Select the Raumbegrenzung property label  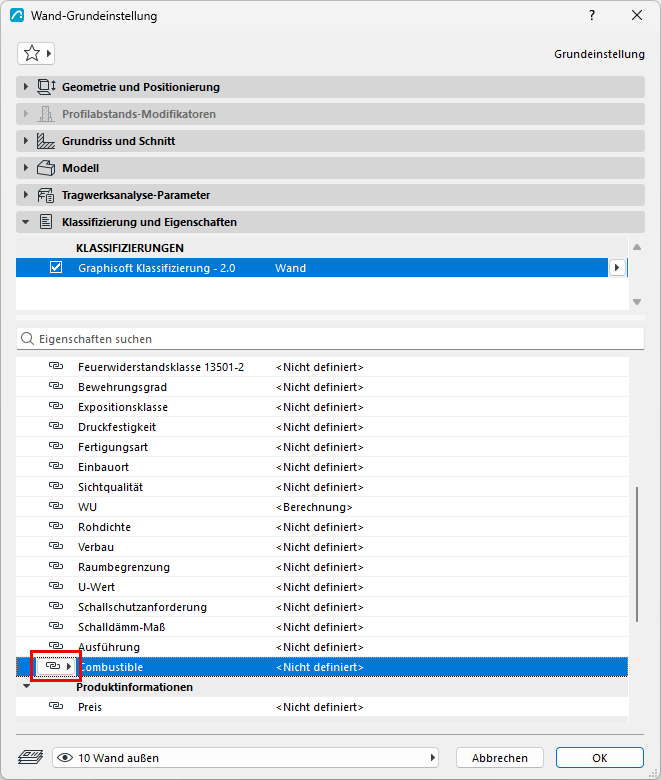124,567
